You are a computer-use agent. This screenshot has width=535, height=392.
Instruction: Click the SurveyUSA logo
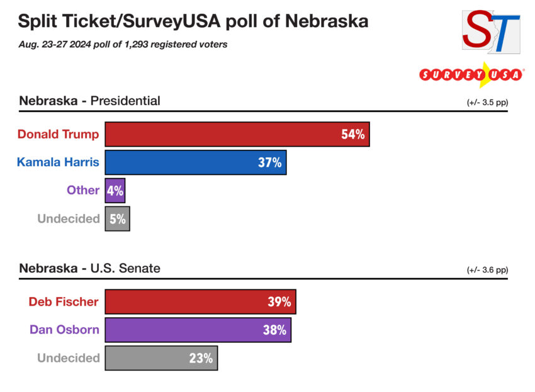point(471,75)
